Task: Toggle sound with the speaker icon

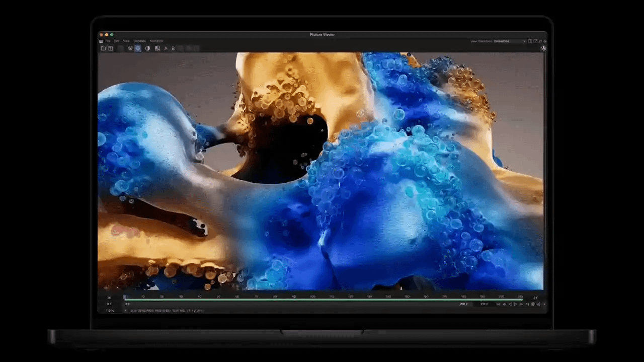Action: pyautogui.click(x=538, y=304)
